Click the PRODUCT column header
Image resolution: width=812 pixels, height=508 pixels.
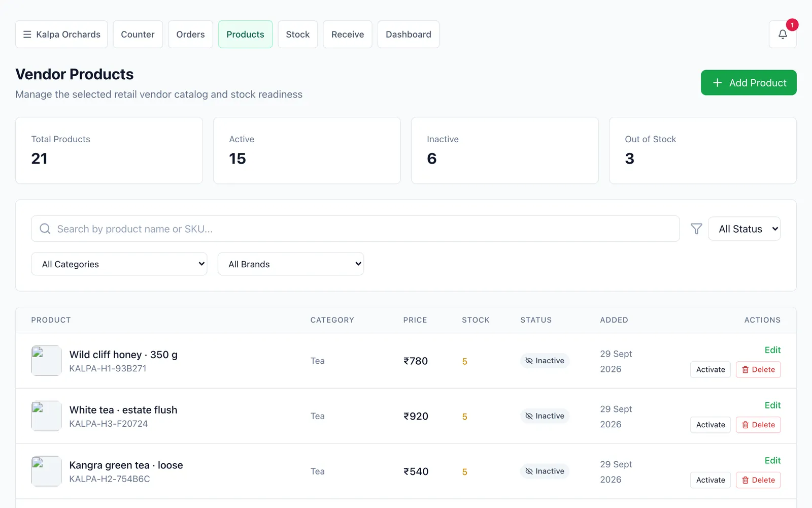pyautogui.click(x=51, y=320)
